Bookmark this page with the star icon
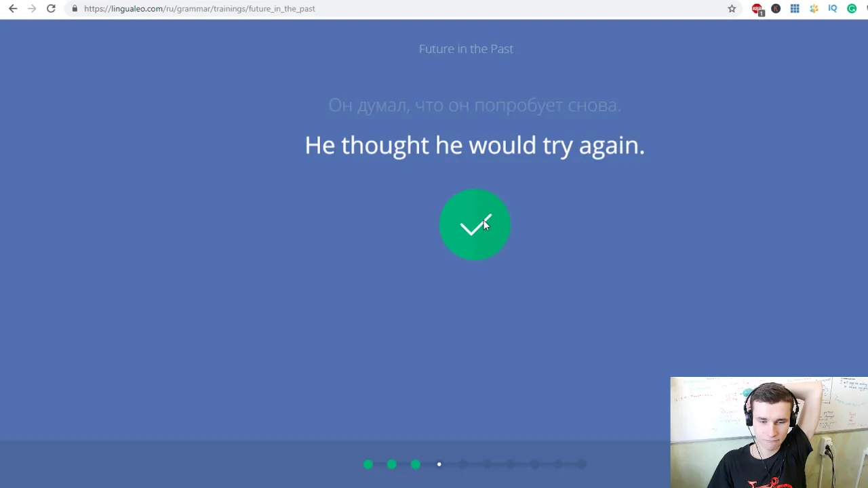This screenshot has height=488, width=868. coord(732,9)
